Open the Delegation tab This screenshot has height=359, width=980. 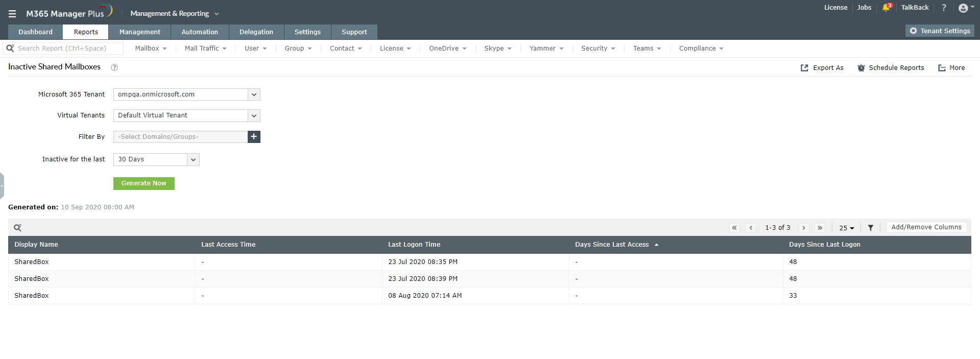tap(256, 32)
